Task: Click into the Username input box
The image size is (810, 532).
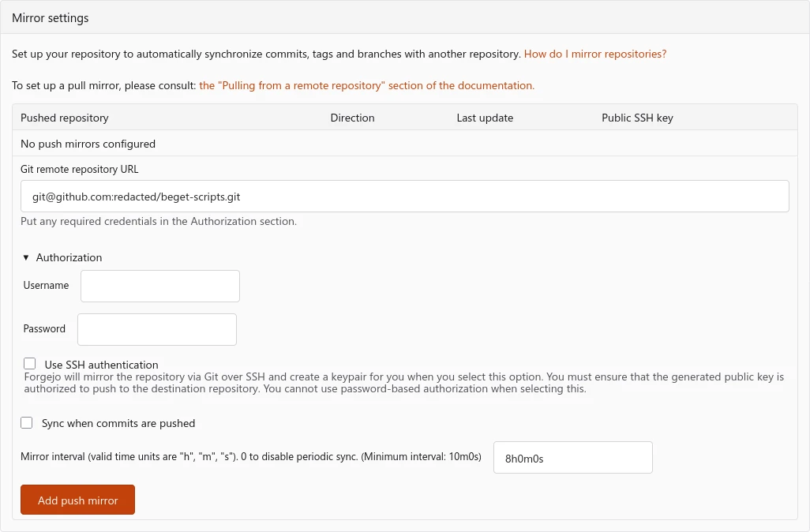Action: click(160, 286)
